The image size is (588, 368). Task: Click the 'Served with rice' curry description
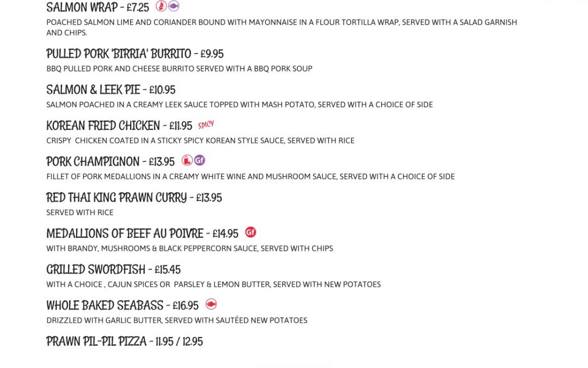(x=80, y=213)
